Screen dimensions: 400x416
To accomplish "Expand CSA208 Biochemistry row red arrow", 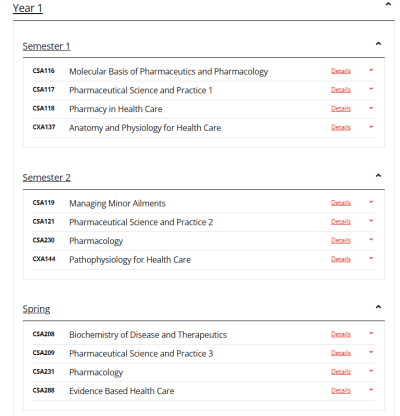I will pos(371,333).
